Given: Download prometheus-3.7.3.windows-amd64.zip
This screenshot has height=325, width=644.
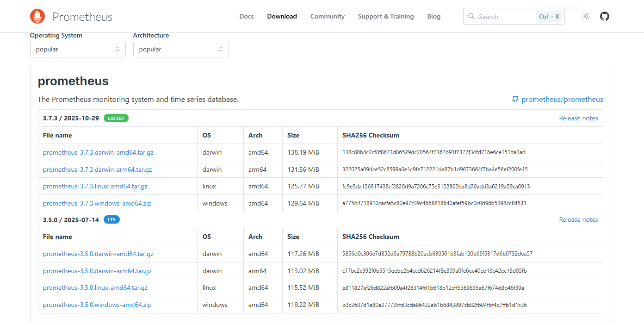Looking at the screenshot, I should click(x=97, y=203).
